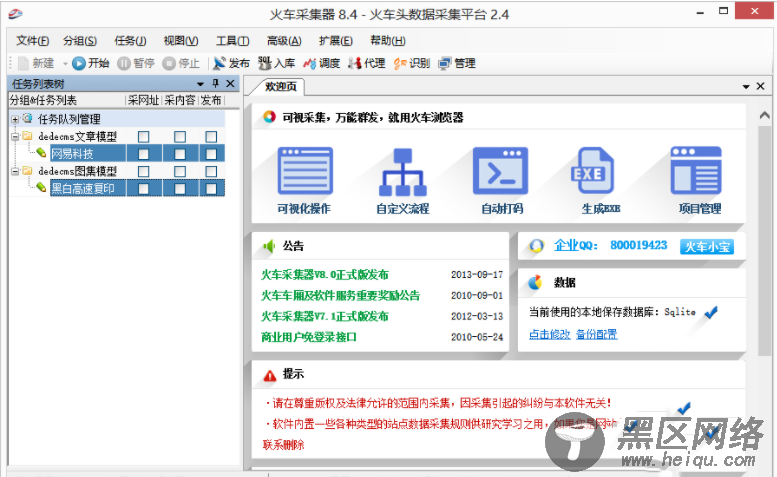777x477 pixels.
Task: Toggle 发布 checkbox for 黑白高速复印
Action: point(211,188)
